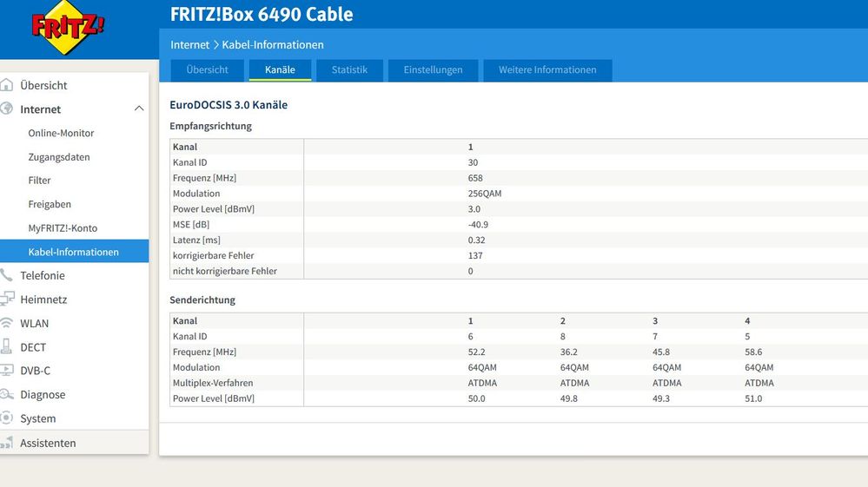Image resolution: width=868 pixels, height=487 pixels.
Task: Click upstream frequency 58.6
Action: point(753,352)
